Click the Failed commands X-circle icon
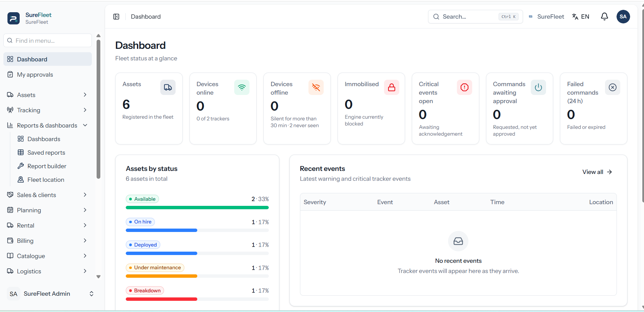Viewport: 644px width, 312px height. tap(612, 87)
